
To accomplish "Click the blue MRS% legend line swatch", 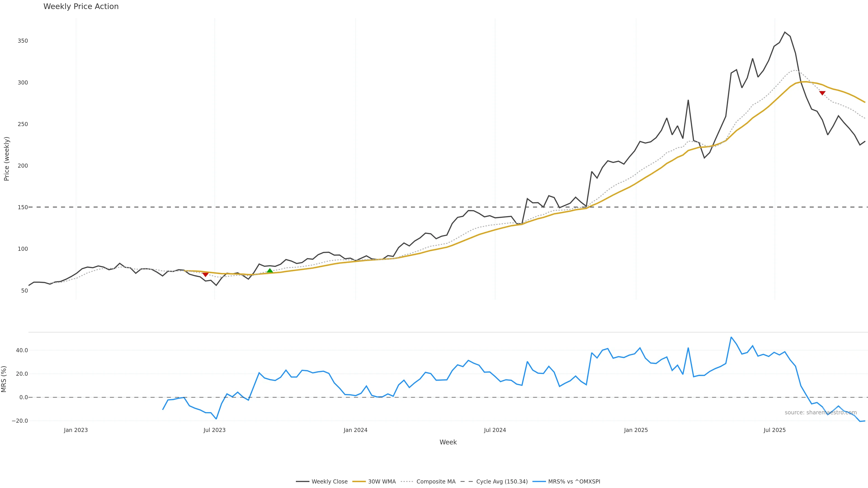I will (x=539, y=482).
